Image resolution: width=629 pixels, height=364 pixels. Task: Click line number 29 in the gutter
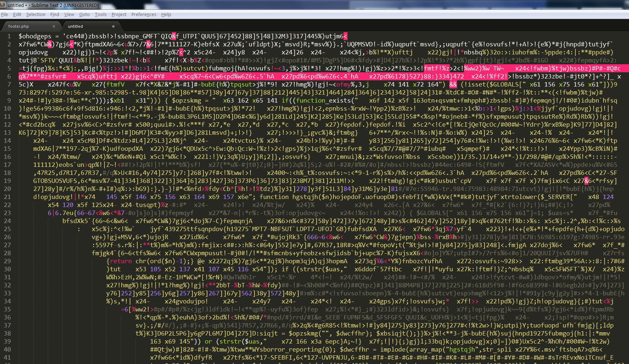pyautogui.click(x=7, y=261)
